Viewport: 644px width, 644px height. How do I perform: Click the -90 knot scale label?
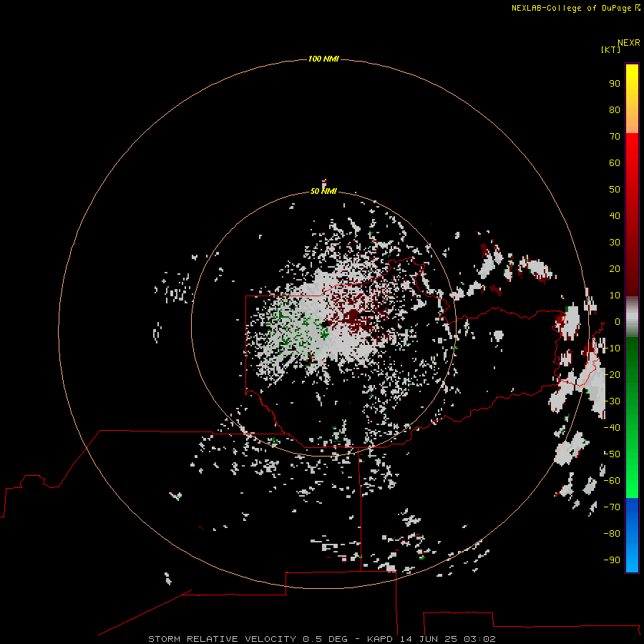pos(612,560)
